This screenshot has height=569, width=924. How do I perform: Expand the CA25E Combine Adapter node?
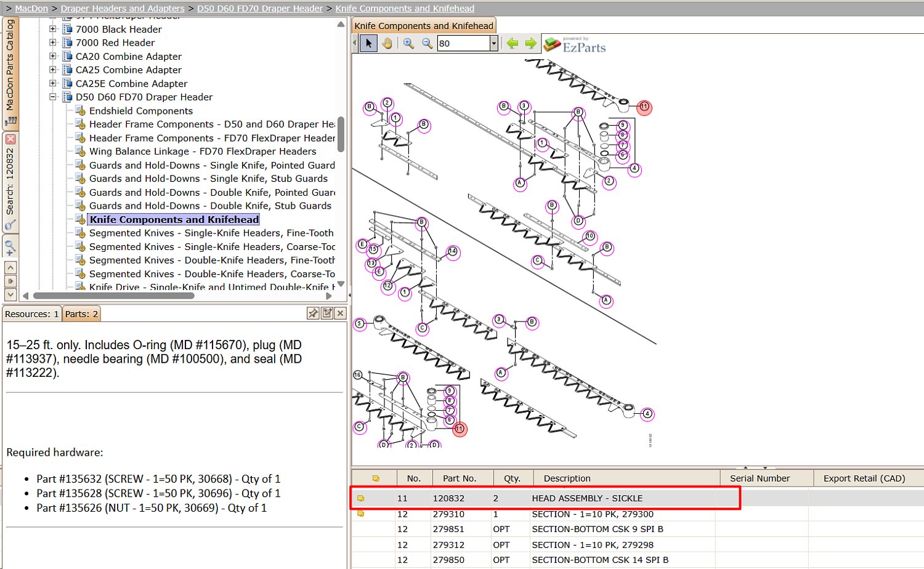click(x=53, y=84)
